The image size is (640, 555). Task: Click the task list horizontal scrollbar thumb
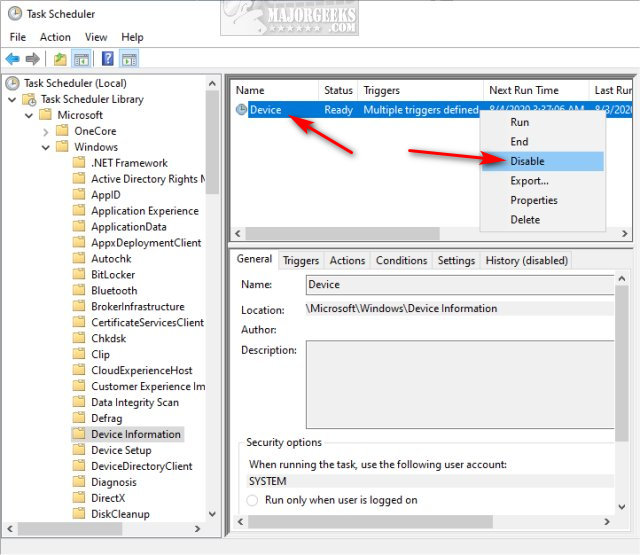342,234
